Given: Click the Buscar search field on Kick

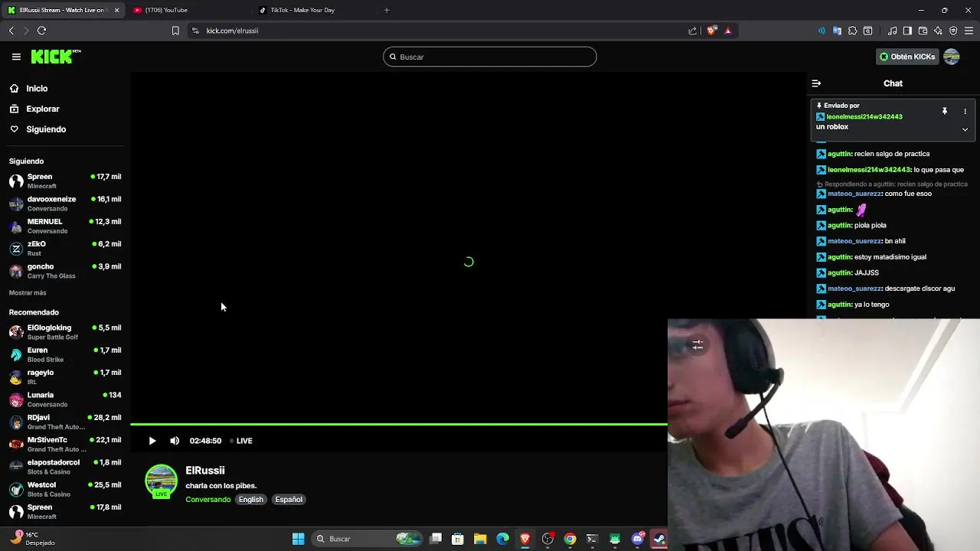Looking at the screenshot, I should tap(490, 57).
